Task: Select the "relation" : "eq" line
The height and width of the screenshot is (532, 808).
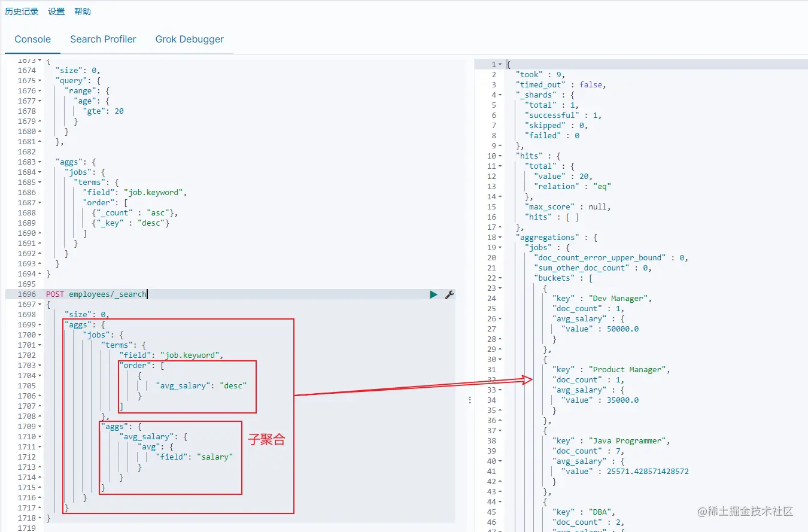Action: (x=573, y=186)
